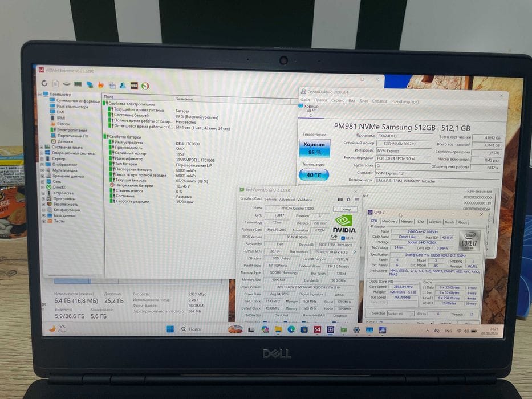Click the weather widget showing 16°C
532x399 pixels.
pyautogui.click(x=58, y=328)
